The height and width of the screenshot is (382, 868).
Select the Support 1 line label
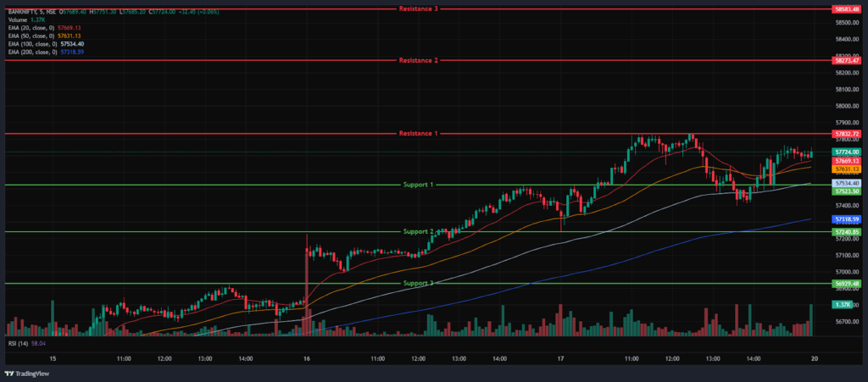[x=418, y=185]
